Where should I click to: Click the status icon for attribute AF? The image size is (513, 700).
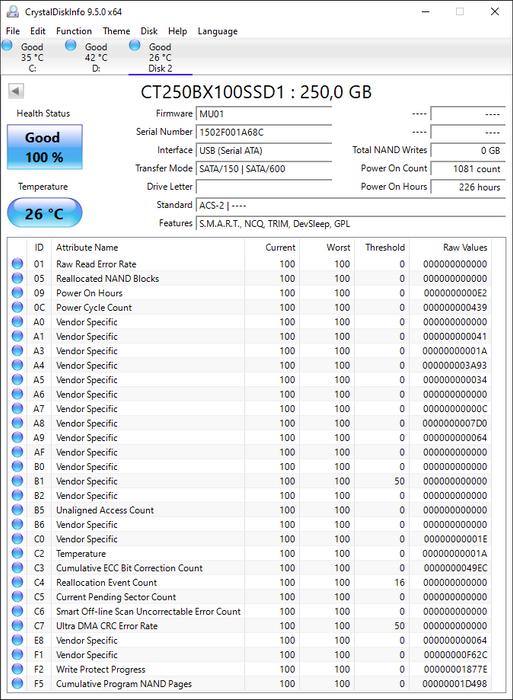(17, 452)
